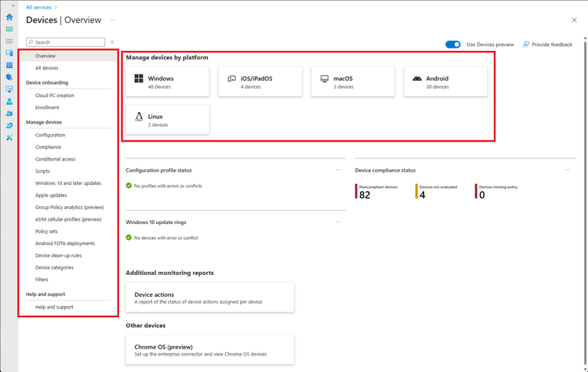Turn off Use Devices preview toggle
The width and height of the screenshot is (588, 372).
click(453, 45)
